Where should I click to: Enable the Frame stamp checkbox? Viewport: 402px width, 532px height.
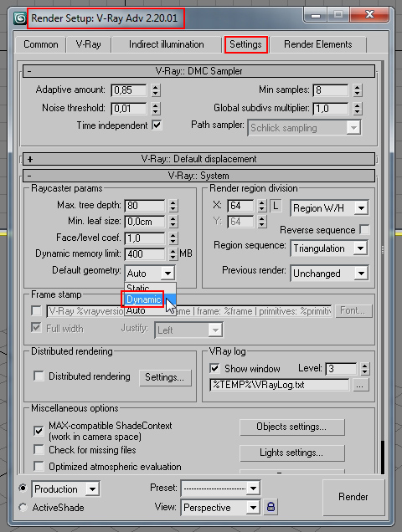[x=36, y=311]
